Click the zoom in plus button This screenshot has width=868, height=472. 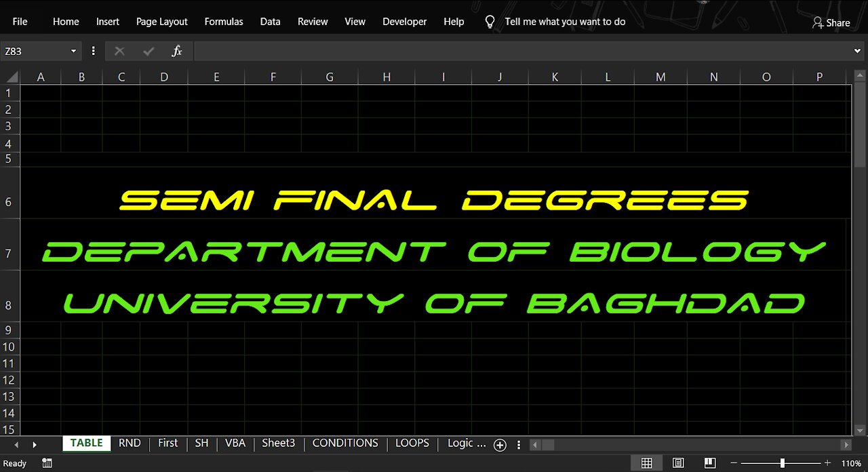coord(827,463)
